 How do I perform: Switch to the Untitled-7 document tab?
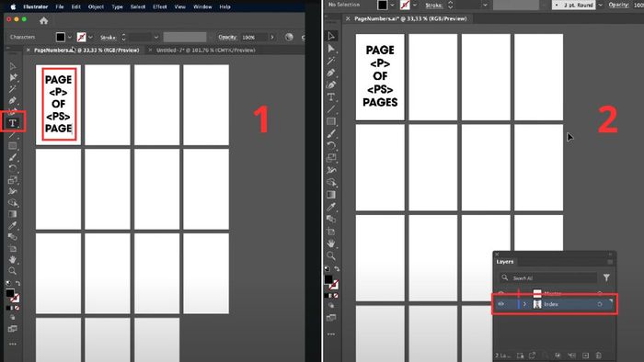(206, 50)
